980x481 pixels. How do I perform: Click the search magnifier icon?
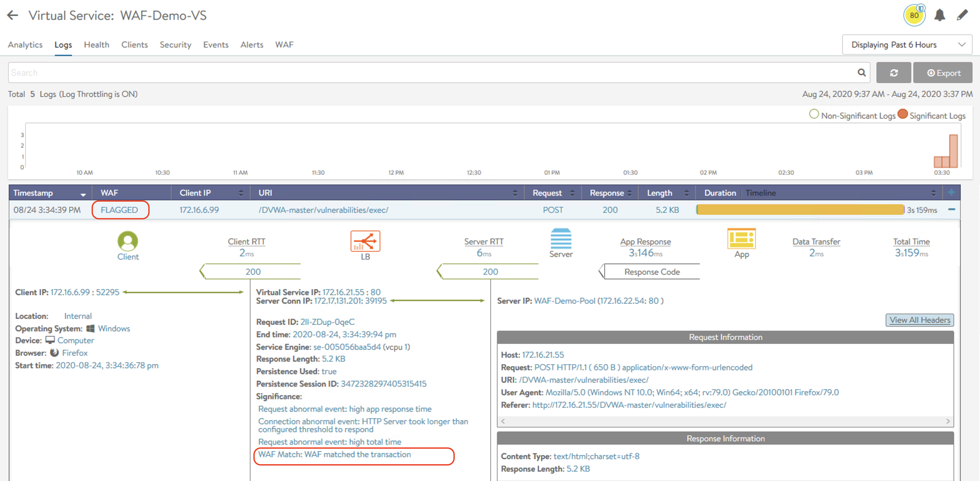click(x=861, y=72)
